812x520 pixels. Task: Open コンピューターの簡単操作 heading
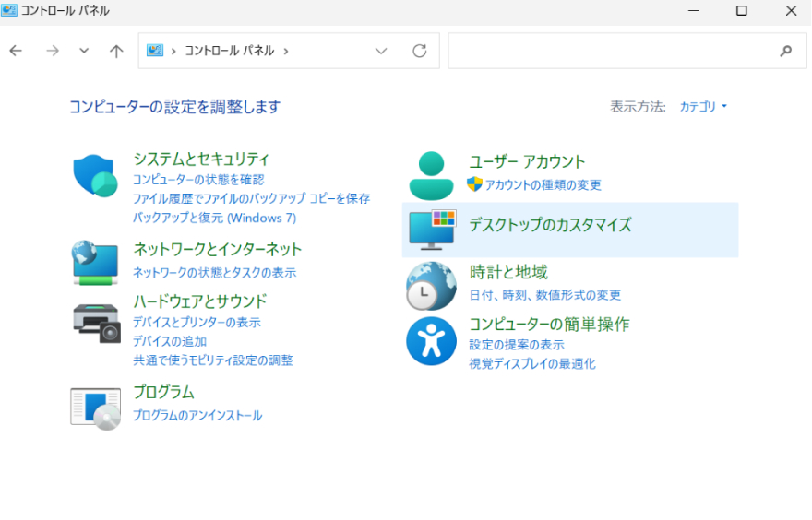pyautogui.click(x=549, y=325)
